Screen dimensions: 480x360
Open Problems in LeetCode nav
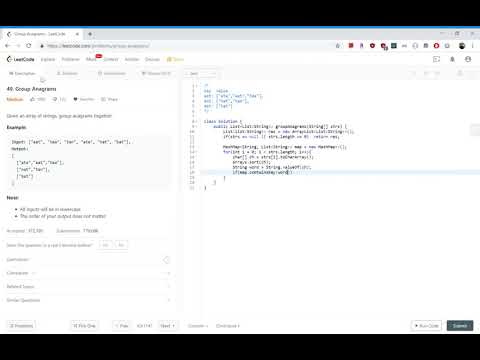tap(71, 59)
